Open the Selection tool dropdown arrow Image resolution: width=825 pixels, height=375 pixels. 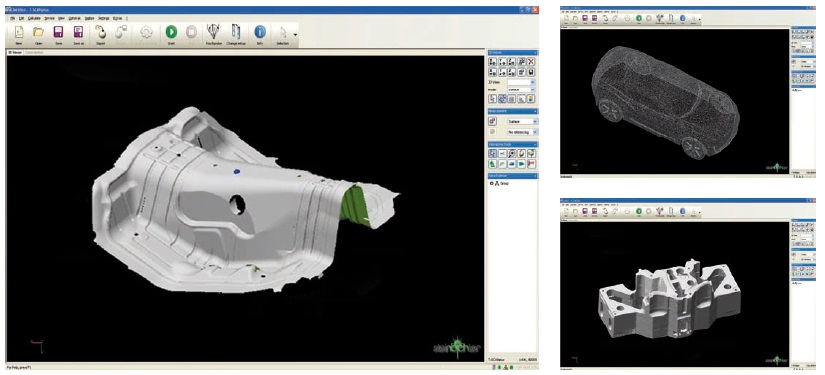[x=295, y=35]
